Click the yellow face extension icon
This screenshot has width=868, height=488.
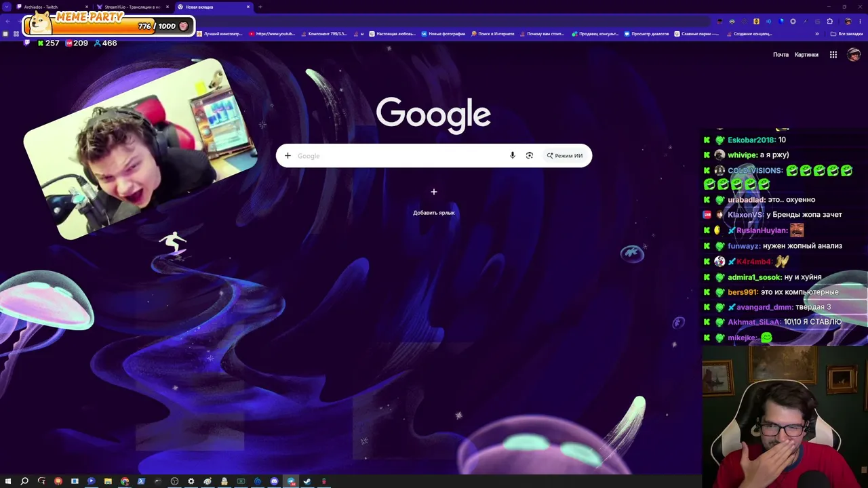click(x=756, y=21)
